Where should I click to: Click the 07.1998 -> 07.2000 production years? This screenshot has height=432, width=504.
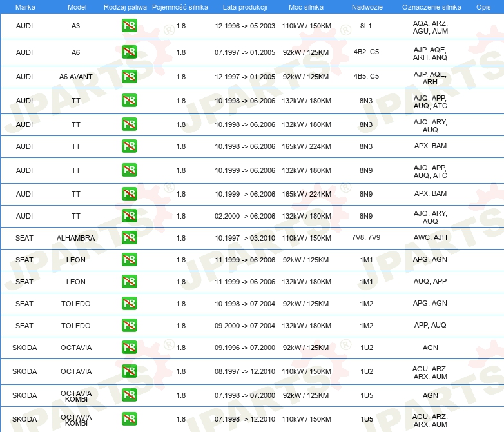point(245,395)
